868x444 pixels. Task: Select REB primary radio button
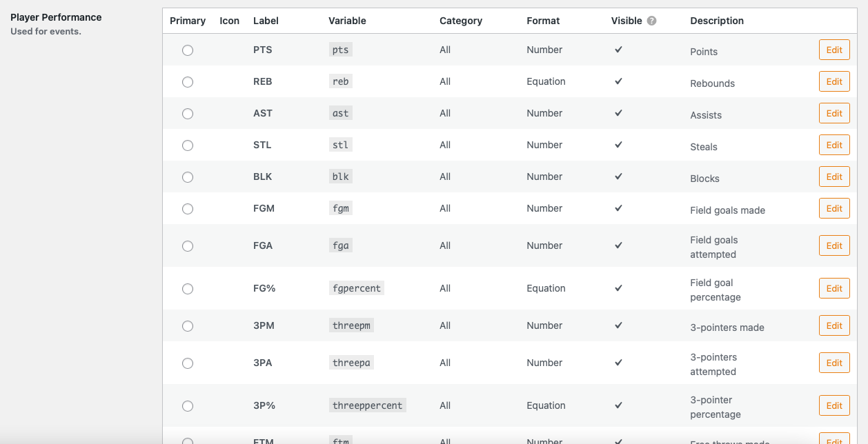click(x=188, y=82)
